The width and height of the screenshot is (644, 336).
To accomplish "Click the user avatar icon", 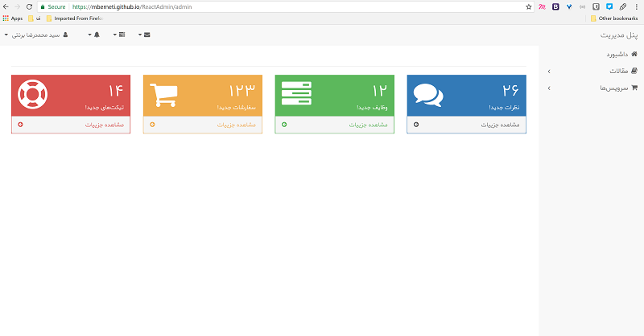I will (x=65, y=35).
